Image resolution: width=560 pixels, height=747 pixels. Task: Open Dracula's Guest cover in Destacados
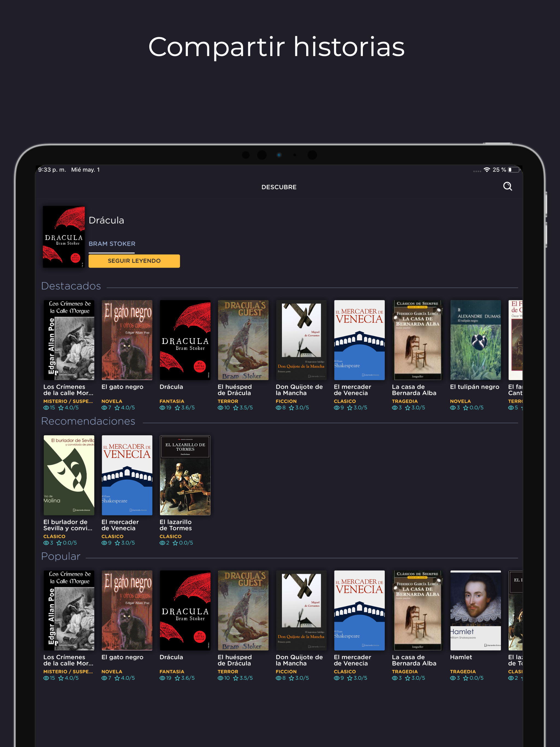tap(243, 340)
